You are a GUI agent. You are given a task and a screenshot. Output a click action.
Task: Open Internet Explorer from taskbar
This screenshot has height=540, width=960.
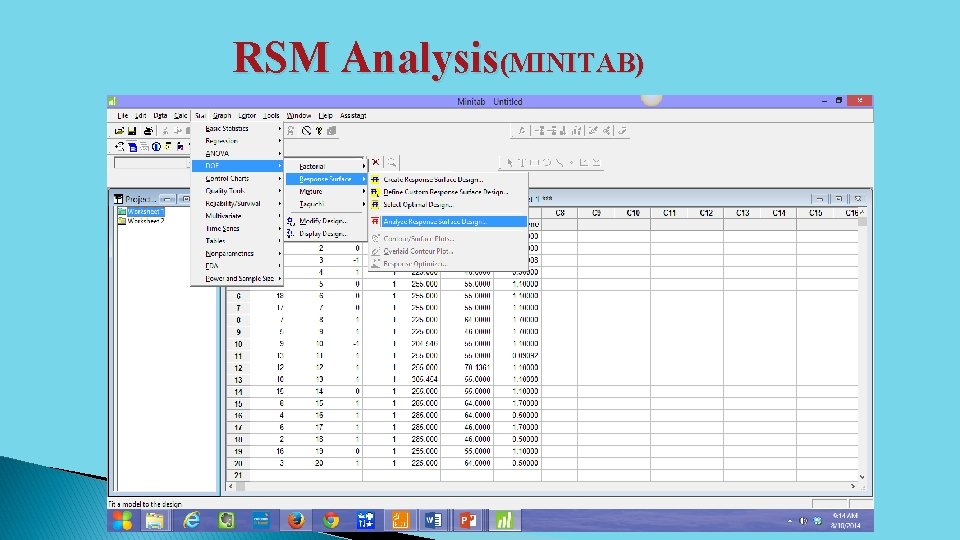[x=192, y=520]
